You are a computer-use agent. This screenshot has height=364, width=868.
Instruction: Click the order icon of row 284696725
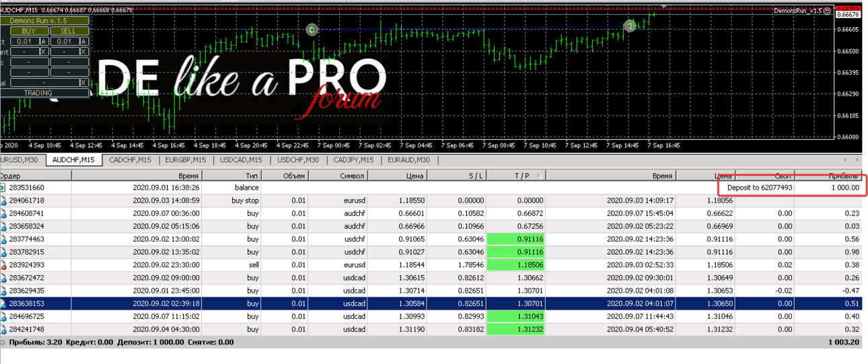3,316
